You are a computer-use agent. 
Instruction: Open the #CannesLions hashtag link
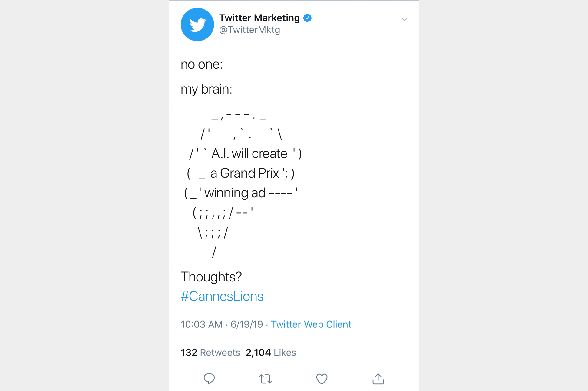(222, 296)
